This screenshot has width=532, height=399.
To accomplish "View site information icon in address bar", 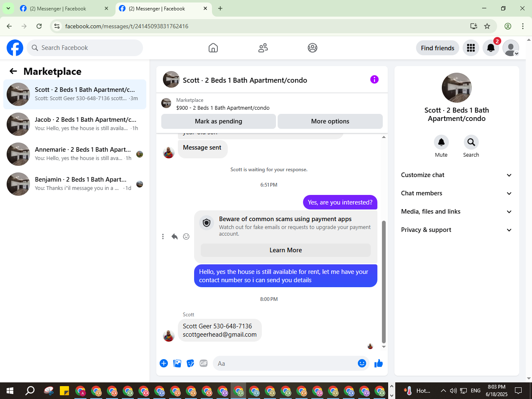I will pos(57,26).
